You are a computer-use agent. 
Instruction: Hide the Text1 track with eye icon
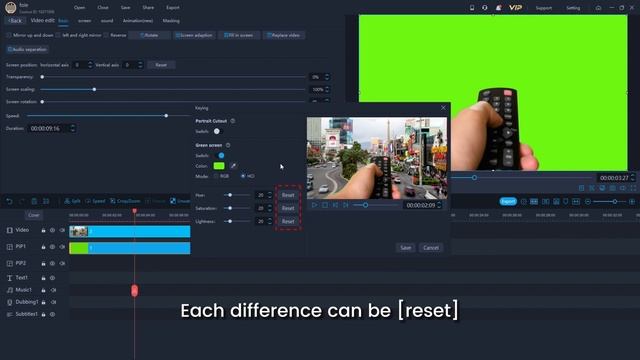52,278
